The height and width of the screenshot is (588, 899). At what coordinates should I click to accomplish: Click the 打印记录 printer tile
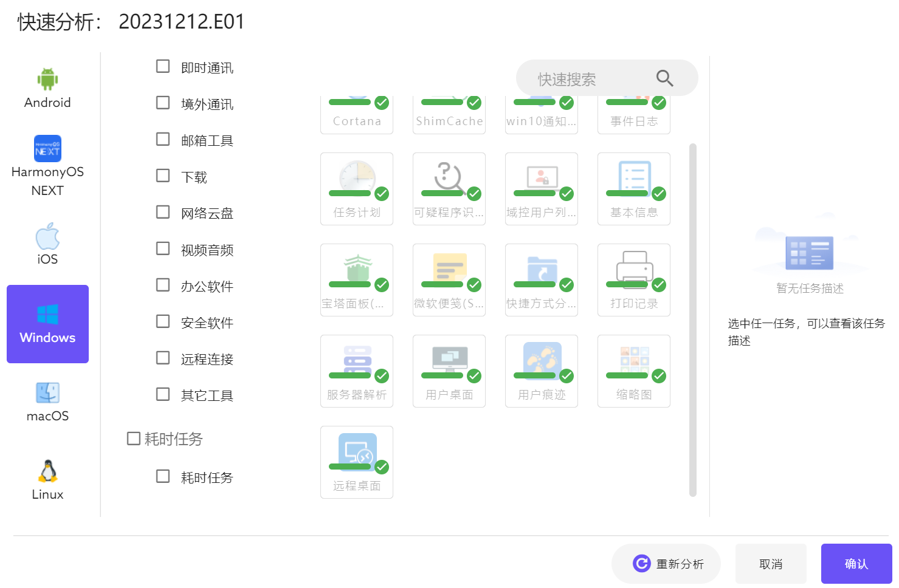634,280
